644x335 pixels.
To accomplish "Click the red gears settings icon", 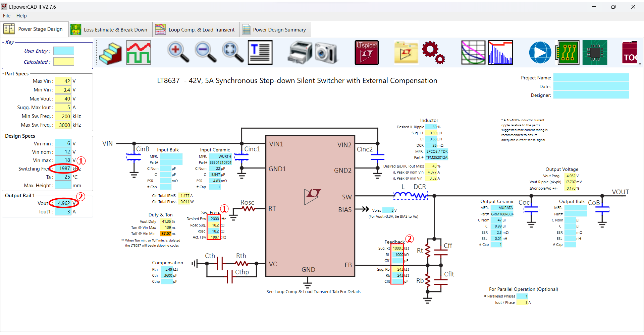I will pos(433,53).
